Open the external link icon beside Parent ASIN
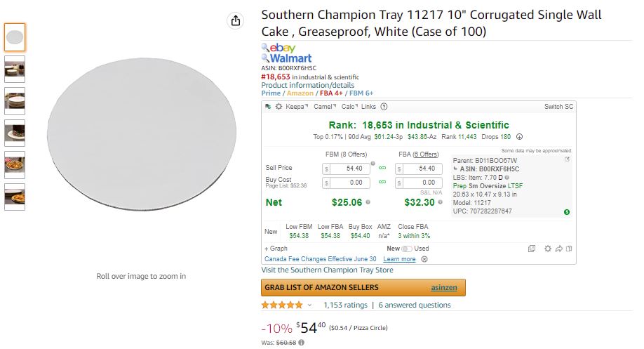Viewport: 644px width, 349px height. 568,159
